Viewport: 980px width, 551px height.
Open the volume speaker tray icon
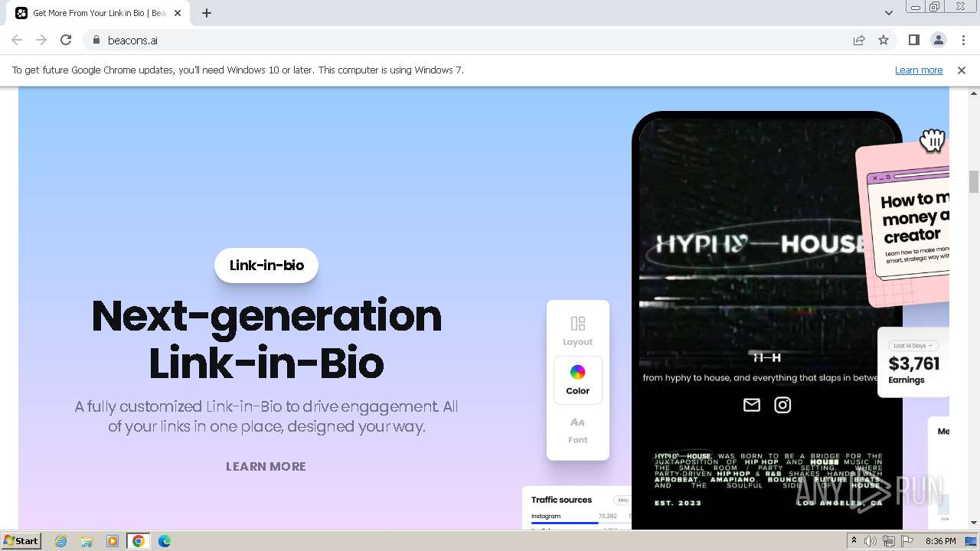click(871, 541)
